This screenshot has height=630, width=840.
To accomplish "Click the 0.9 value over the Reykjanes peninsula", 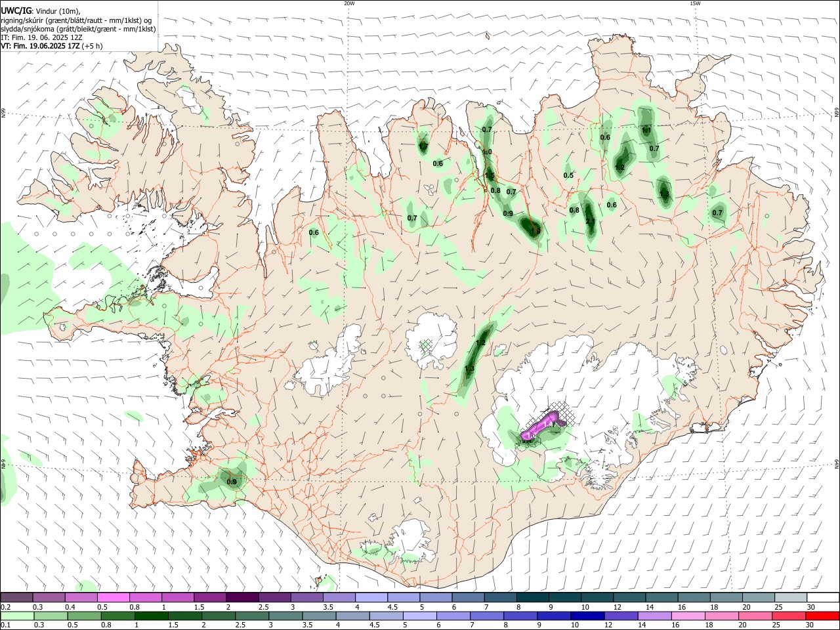I will (232, 482).
